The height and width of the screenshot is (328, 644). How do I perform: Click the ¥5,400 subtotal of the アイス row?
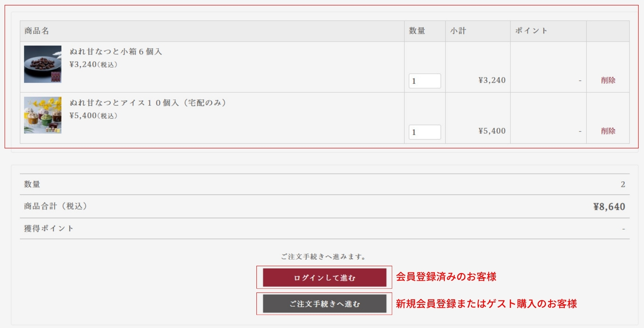492,131
